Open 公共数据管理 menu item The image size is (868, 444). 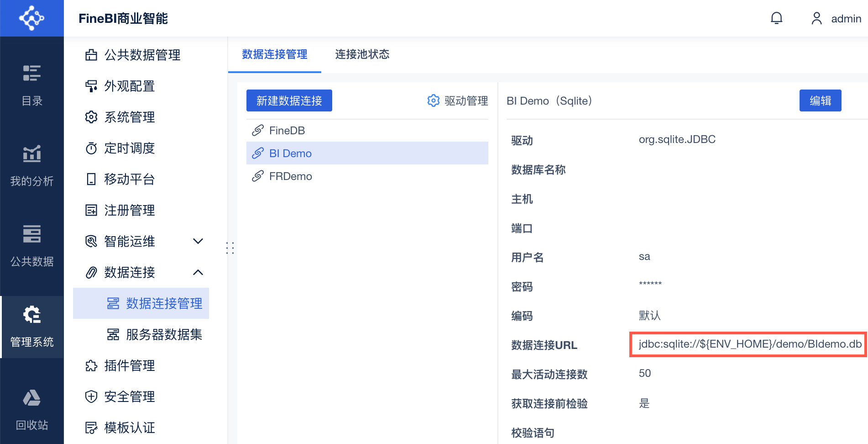tap(141, 55)
